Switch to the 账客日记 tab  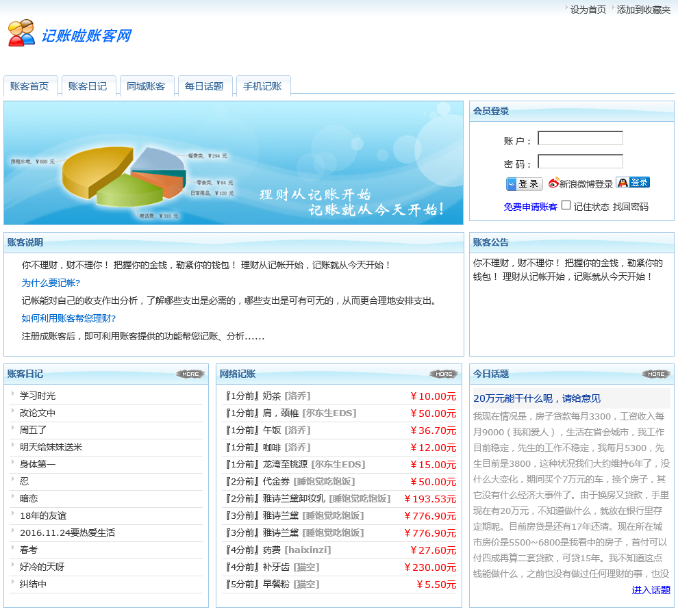click(x=88, y=86)
